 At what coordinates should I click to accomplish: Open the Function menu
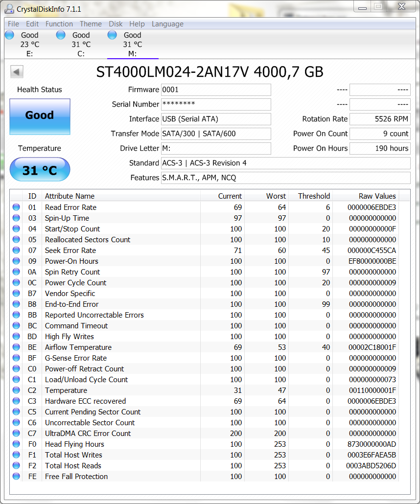click(x=59, y=24)
